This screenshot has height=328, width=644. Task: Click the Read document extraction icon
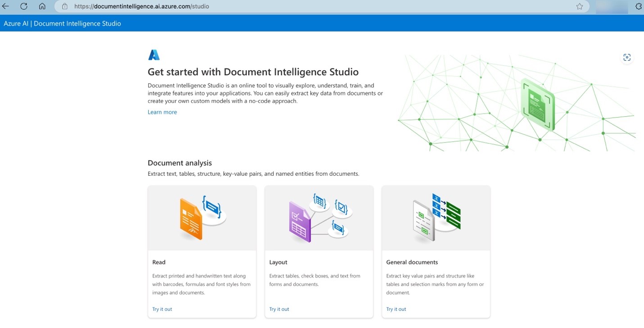202,218
